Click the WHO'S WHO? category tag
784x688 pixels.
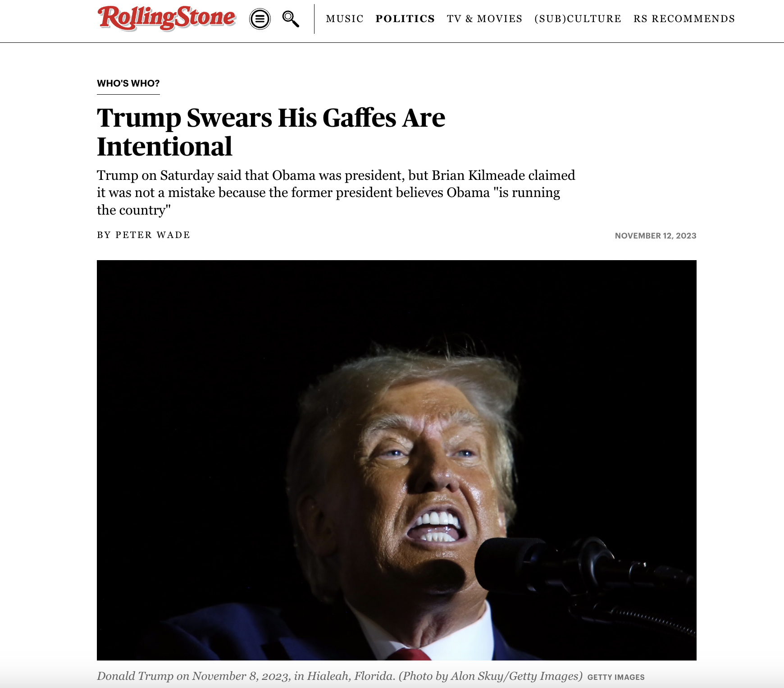pyautogui.click(x=128, y=83)
